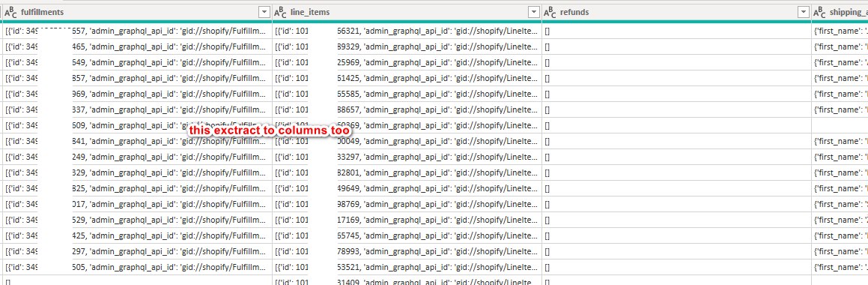Click line_items cell with id ending 33297

pos(407,157)
